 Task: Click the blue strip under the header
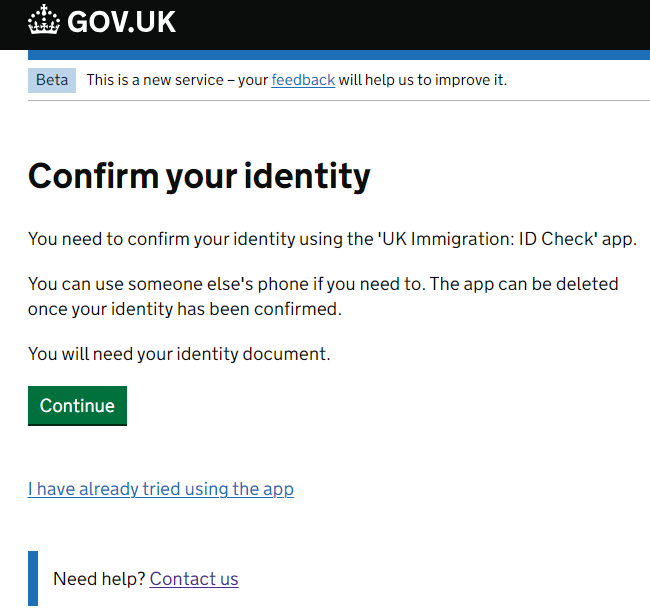(x=339, y=55)
